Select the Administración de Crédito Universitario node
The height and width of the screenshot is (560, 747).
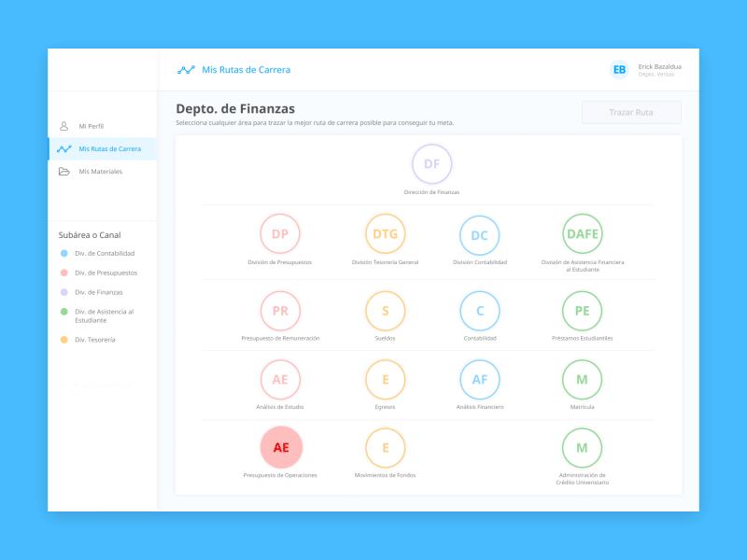click(582, 448)
